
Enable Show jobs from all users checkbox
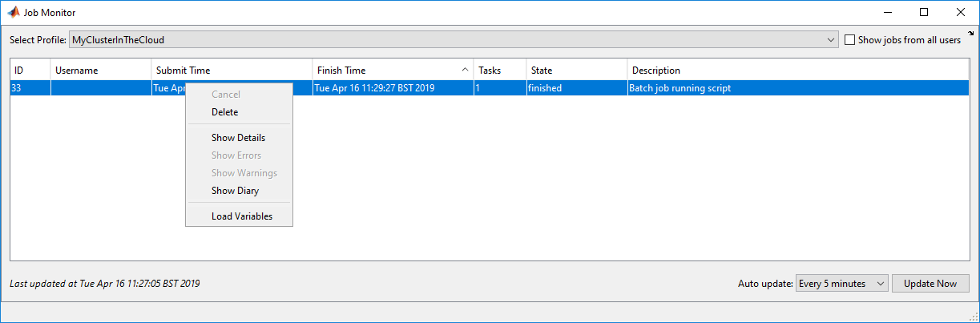(x=850, y=39)
